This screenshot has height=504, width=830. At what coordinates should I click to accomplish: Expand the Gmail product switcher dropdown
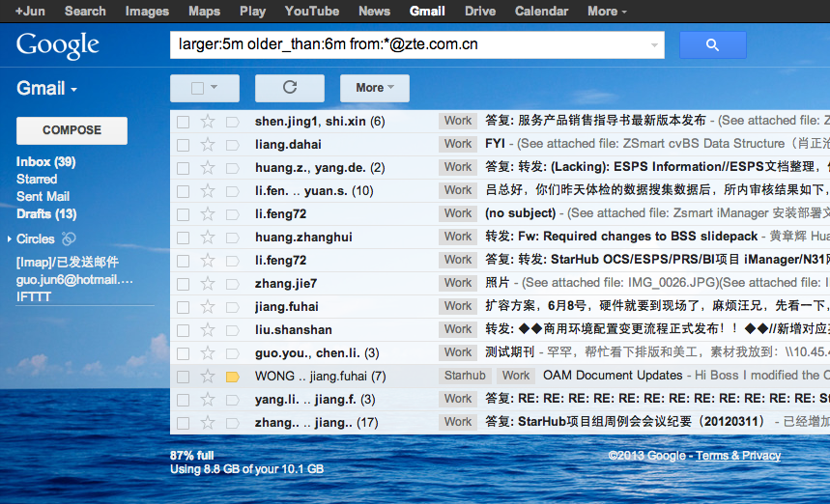[x=46, y=89]
